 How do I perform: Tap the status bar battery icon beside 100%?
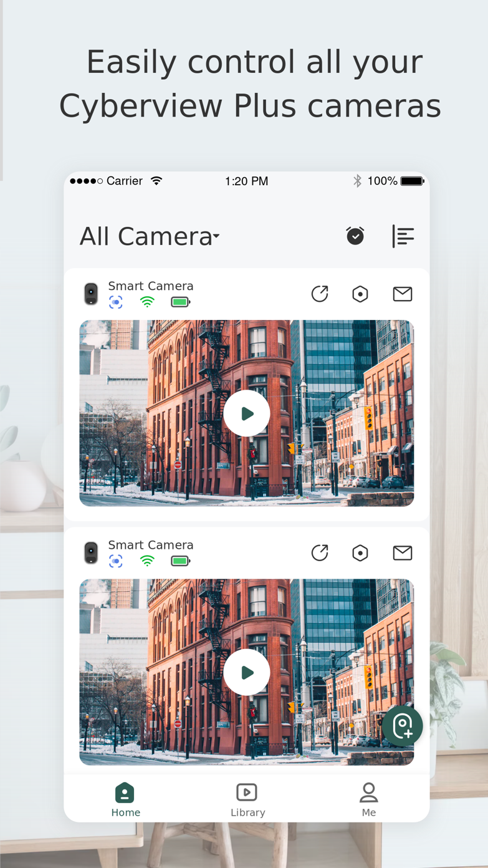[412, 181]
